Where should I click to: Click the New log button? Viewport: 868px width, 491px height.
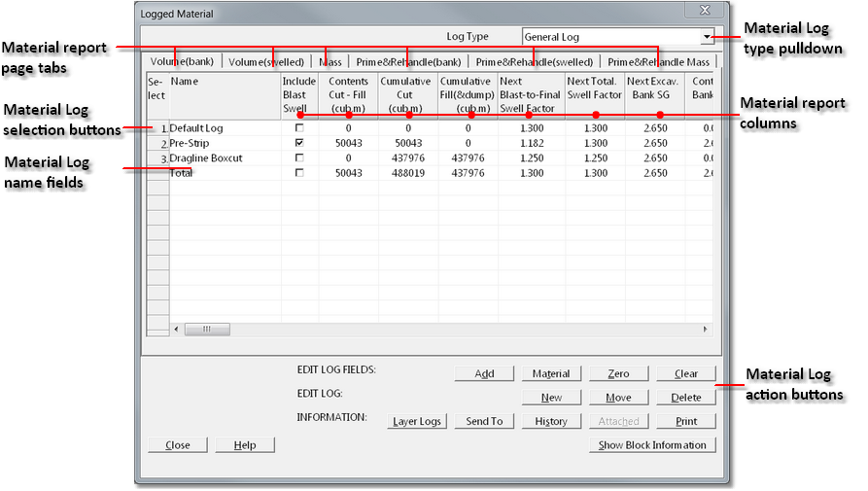(551, 398)
